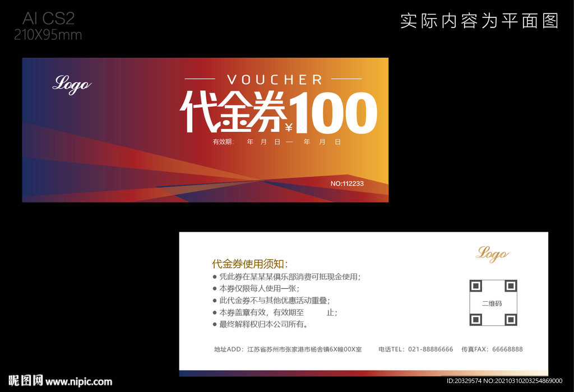574x392 pixels.
Task: Expand the 代金券使用须知 heading
Action: tap(249, 262)
